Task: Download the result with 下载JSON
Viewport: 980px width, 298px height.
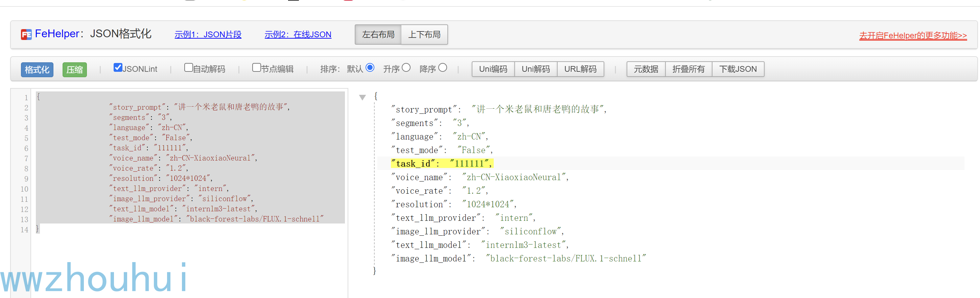Action: (738, 69)
